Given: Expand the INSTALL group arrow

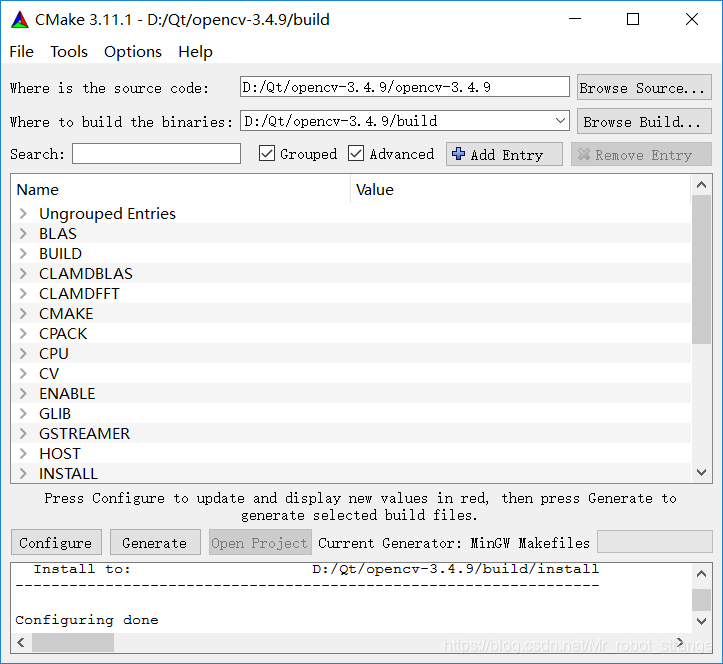Looking at the screenshot, I should point(23,474).
